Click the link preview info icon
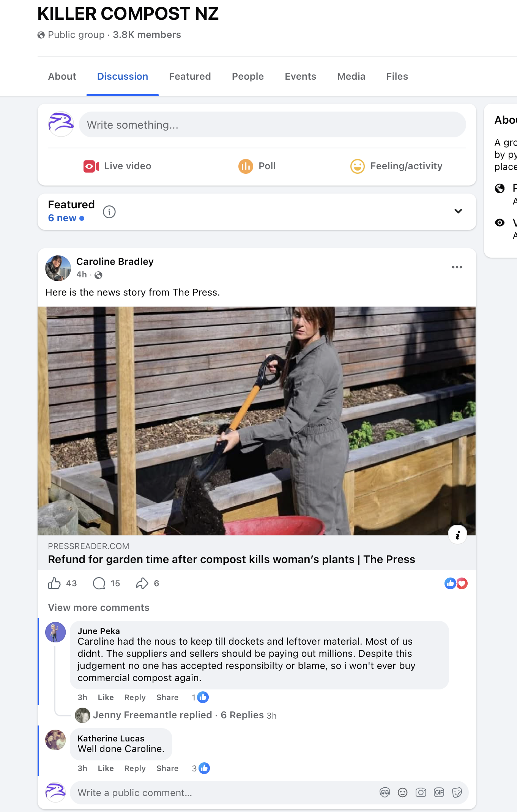This screenshot has width=517, height=812. [x=457, y=535]
